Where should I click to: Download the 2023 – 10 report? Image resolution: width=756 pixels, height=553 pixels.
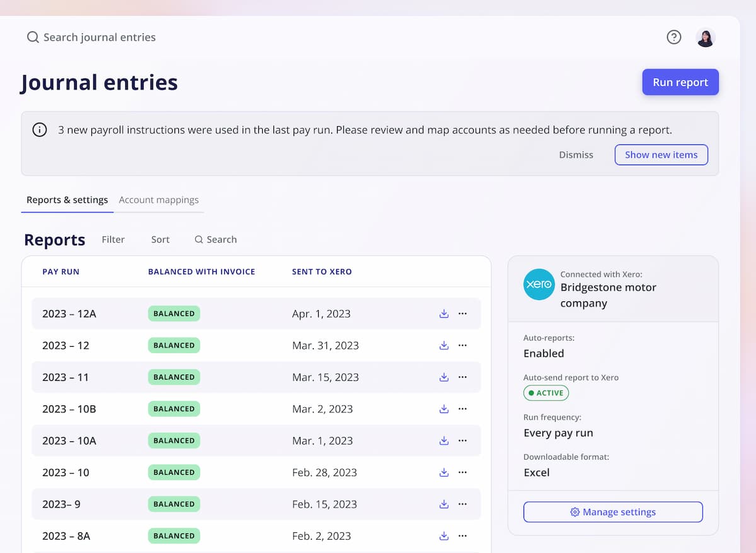tap(444, 472)
